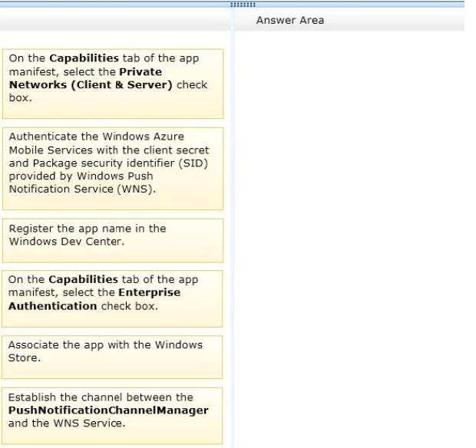The image size is (476, 448).
Task: Click the Answer Area header
Action: pos(290,20)
